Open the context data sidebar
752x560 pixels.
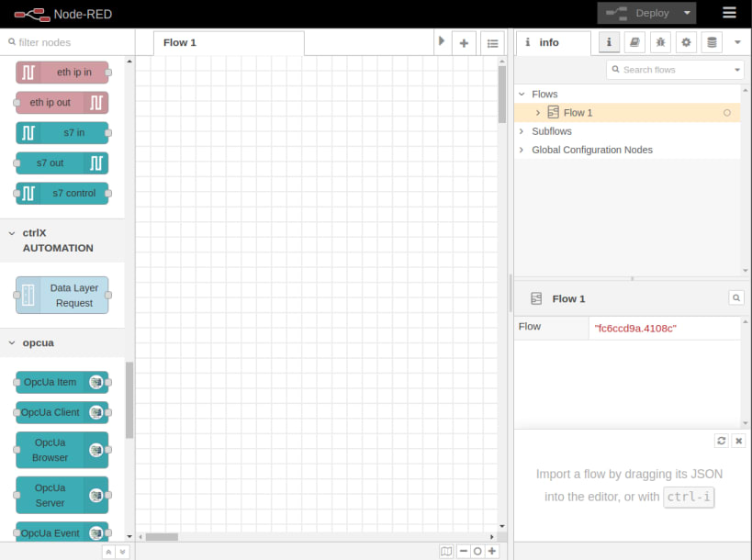(712, 42)
